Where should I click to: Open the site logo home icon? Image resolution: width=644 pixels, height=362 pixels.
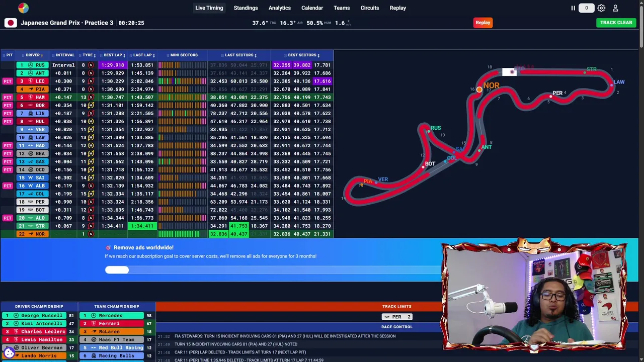click(x=23, y=8)
